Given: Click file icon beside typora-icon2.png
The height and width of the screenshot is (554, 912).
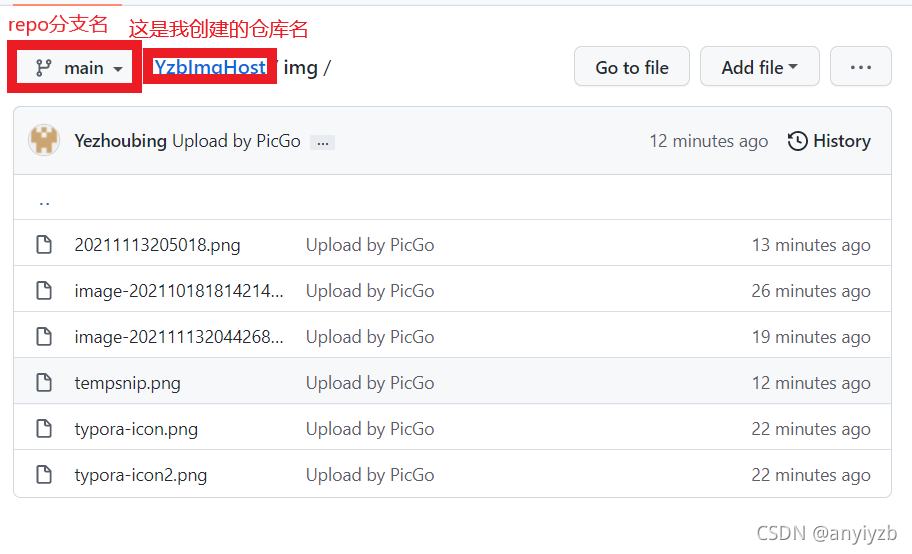Looking at the screenshot, I should tap(44, 474).
